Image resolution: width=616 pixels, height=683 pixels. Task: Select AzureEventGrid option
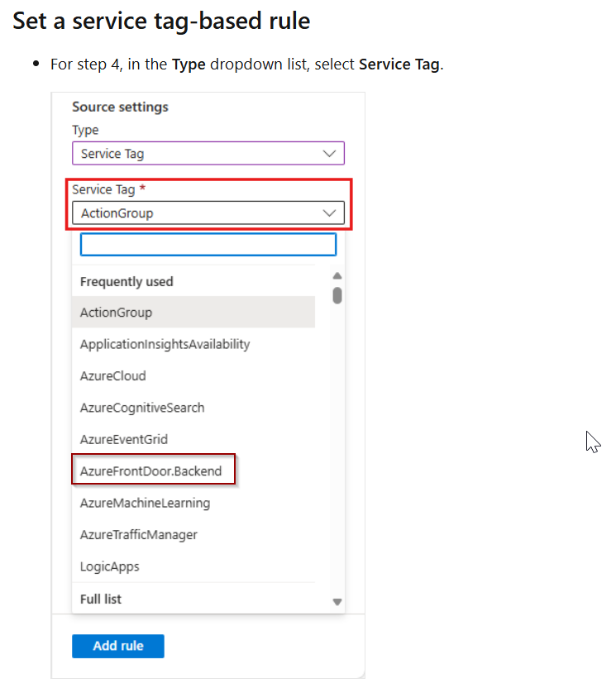[x=193, y=439]
